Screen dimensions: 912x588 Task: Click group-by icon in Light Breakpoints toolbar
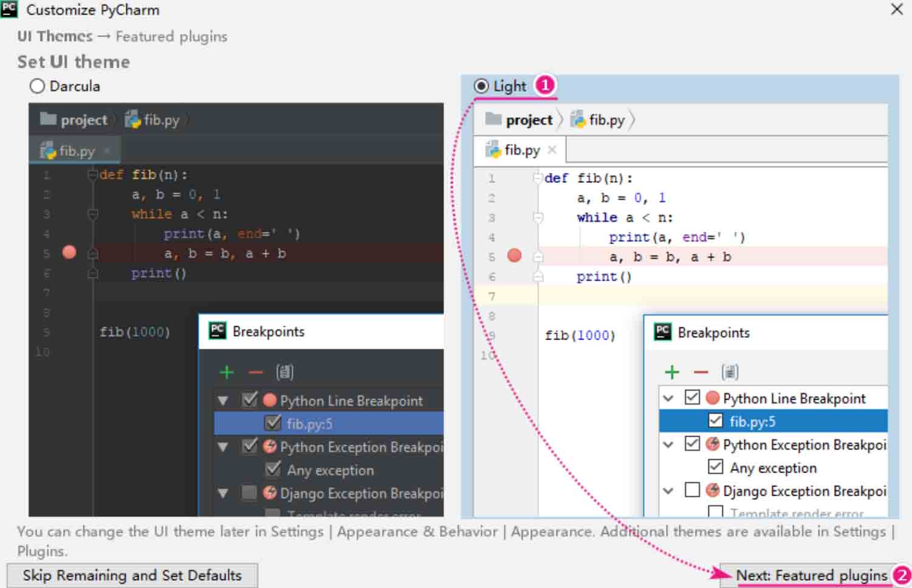730,372
